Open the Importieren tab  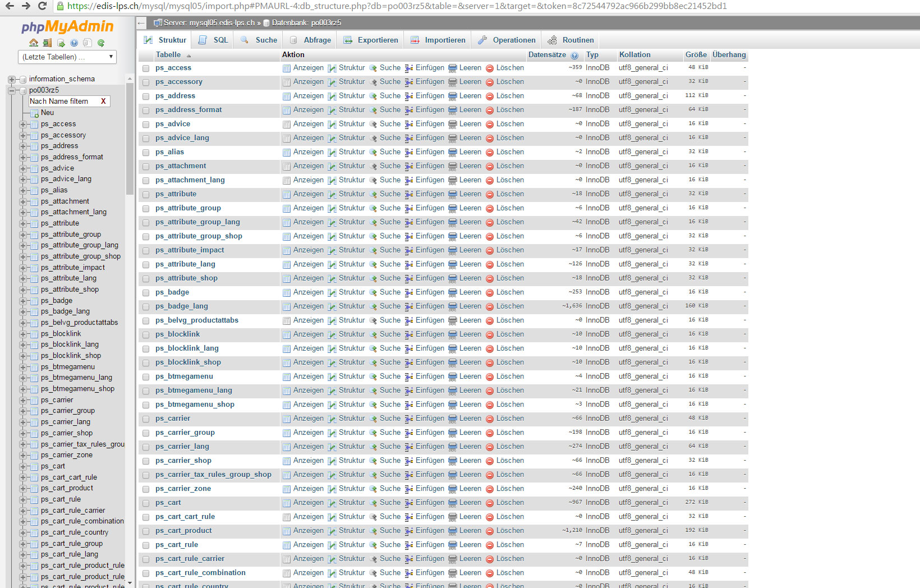click(x=438, y=40)
